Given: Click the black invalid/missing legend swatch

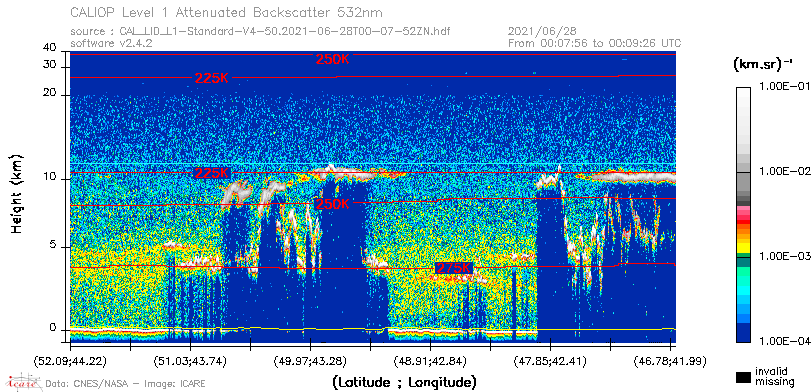Looking at the screenshot, I should tap(743, 377).
